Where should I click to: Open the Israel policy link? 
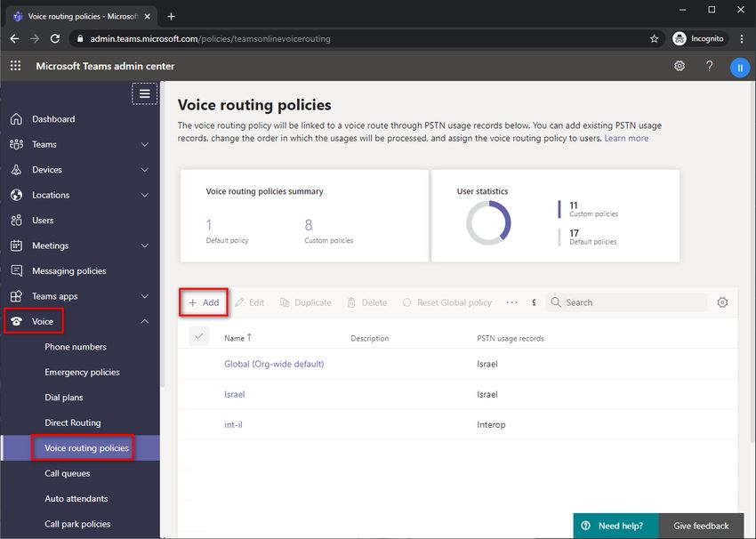pyautogui.click(x=234, y=394)
